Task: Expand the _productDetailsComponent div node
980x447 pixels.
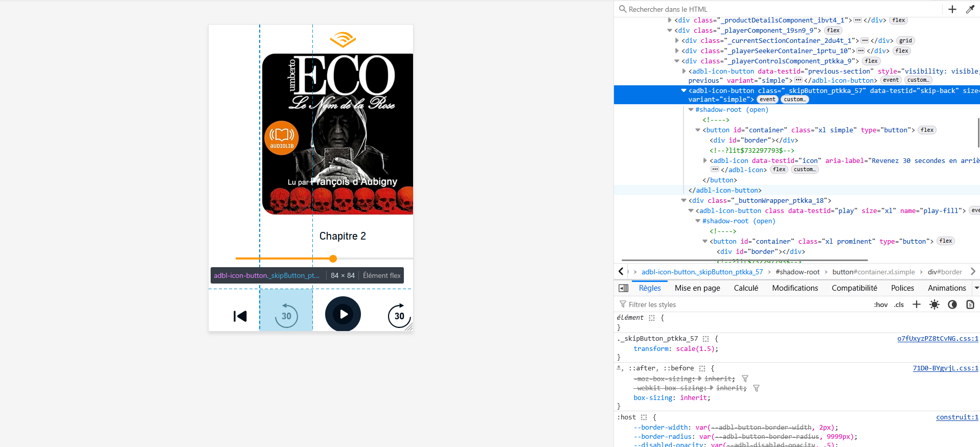Action: (670, 20)
